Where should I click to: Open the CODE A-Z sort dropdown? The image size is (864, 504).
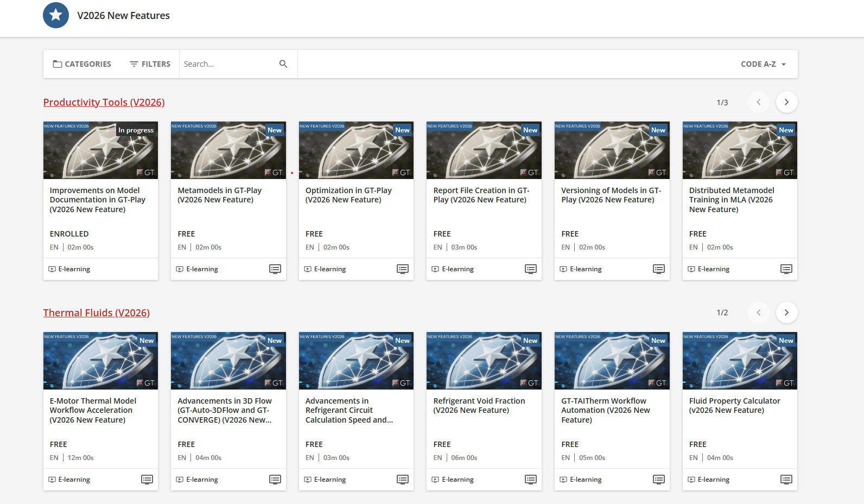pyautogui.click(x=764, y=64)
